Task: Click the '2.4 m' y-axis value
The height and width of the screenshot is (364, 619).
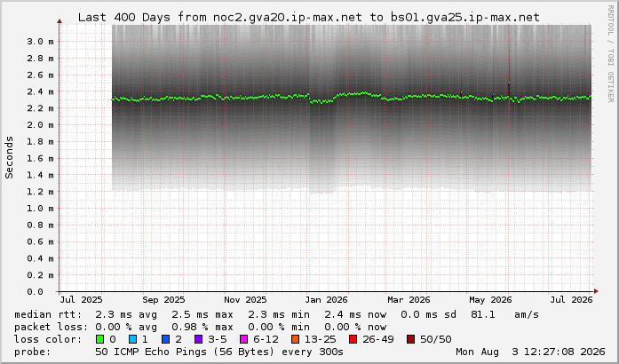Action: pos(40,91)
